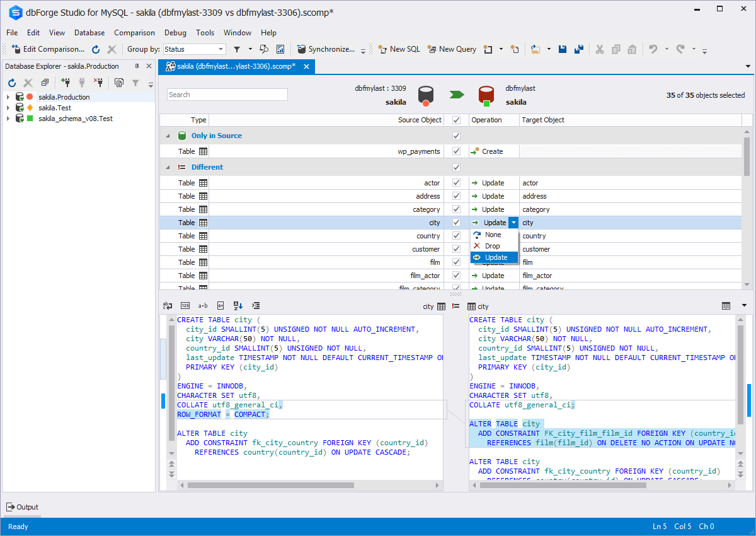The width and height of the screenshot is (756, 536).
Task: Collapse the Only in Source group
Action: [x=168, y=136]
